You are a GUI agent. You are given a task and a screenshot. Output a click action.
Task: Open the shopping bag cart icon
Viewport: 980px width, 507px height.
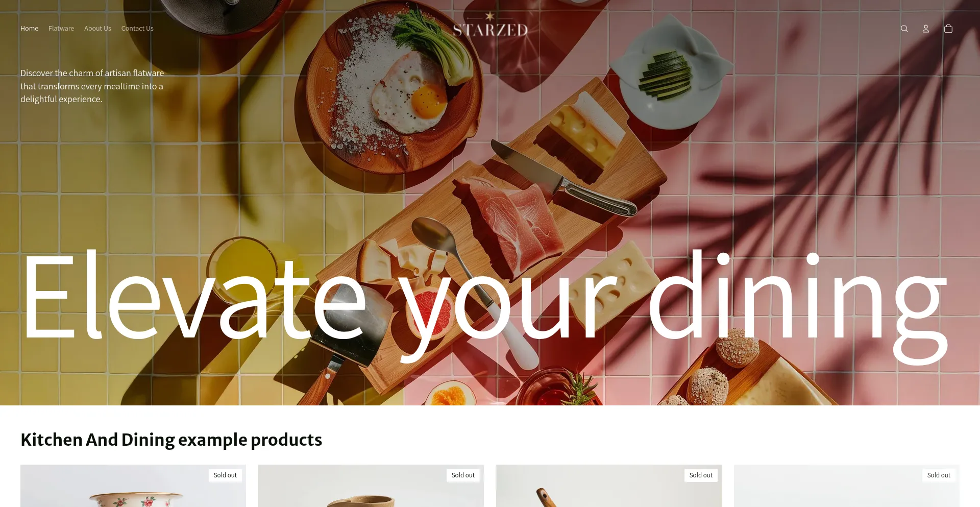(948, 29)
